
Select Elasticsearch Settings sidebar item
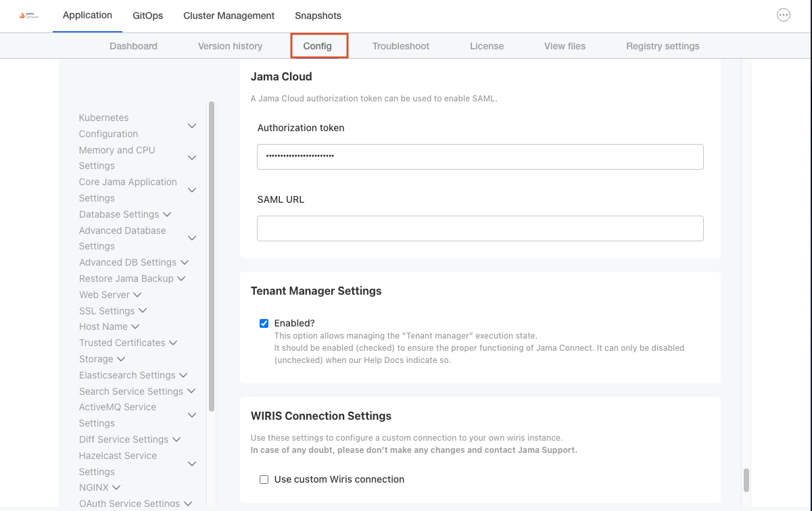tap(127, 375)
